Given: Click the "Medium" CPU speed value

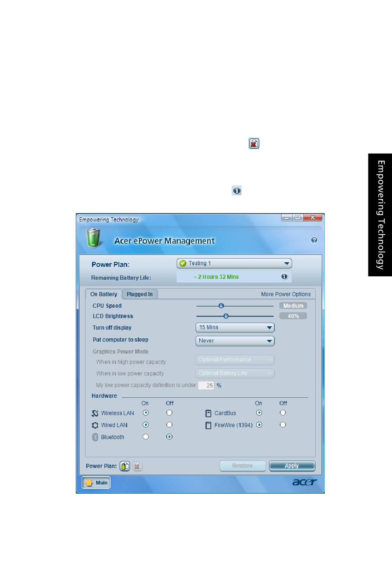Looking at the screenshot, I should pyautogui.click(x=293, y=306).
